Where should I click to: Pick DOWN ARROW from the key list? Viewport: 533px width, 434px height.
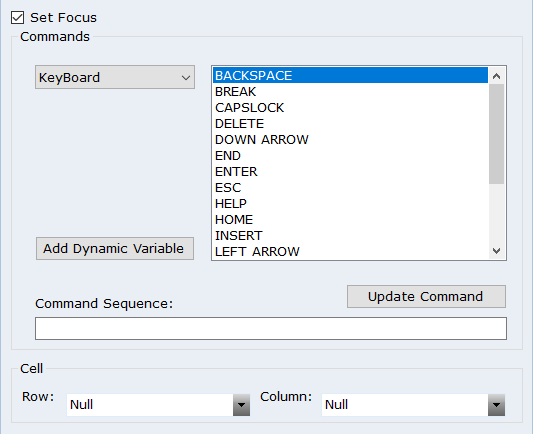click(x=350, y=139)
